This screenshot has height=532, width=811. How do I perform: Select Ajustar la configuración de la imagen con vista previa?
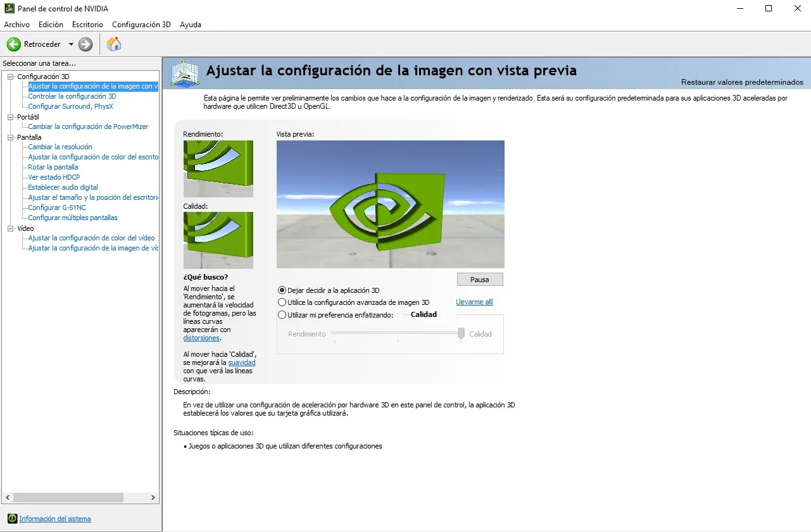coord(93,86)
